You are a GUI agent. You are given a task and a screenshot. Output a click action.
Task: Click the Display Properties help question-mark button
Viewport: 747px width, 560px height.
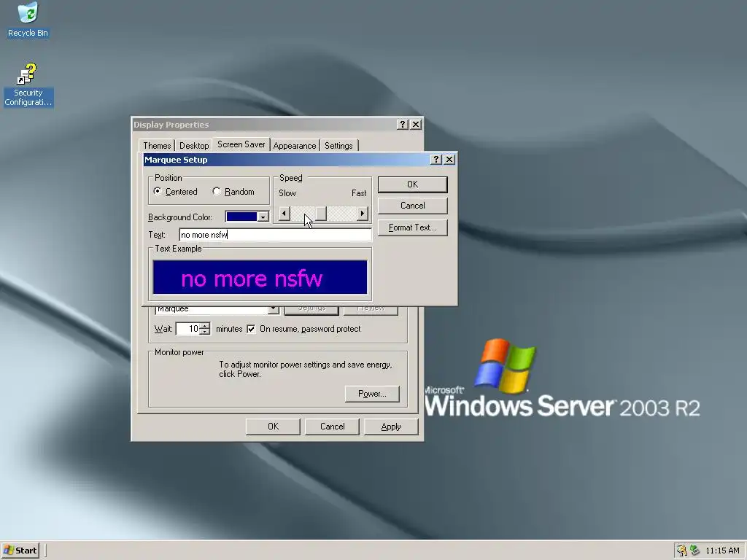point(403,124)
